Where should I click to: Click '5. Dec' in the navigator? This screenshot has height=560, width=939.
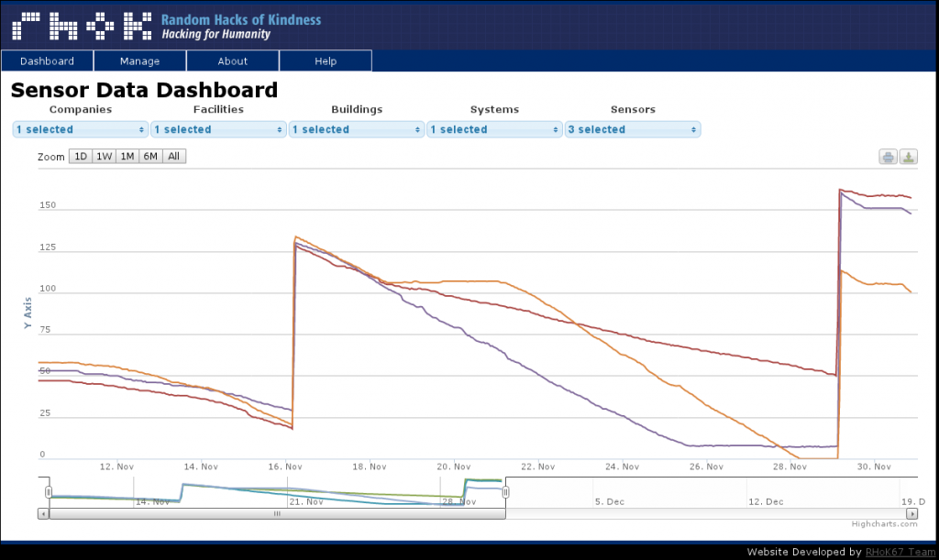pos(609,502)
